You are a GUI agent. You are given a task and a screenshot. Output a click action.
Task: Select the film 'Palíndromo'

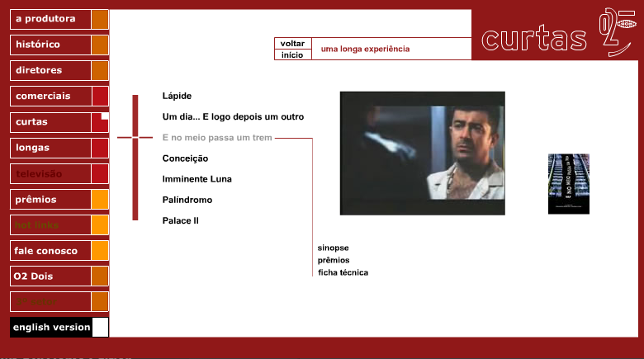pyautogui.click(x=187, y=200)
